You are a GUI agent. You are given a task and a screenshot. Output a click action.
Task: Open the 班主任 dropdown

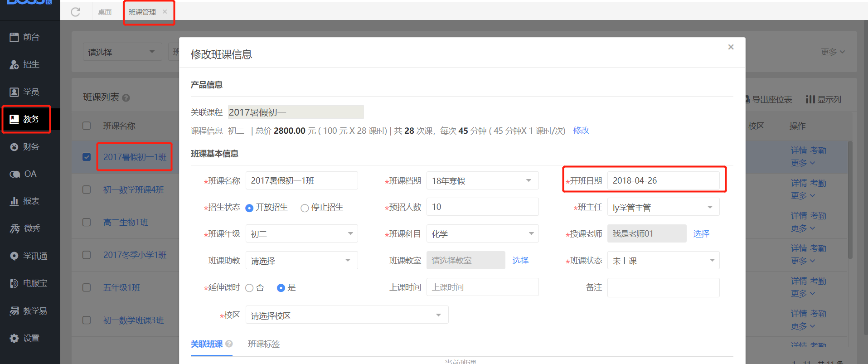click(x=663, y=207)
